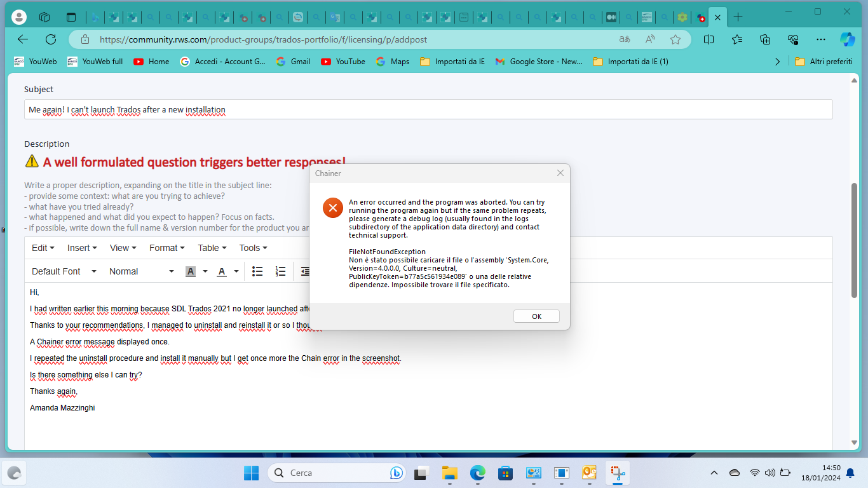This screenshot has height=488, width=868.
Task: Insert a numbered list in the editor
Action: (280, 271)
